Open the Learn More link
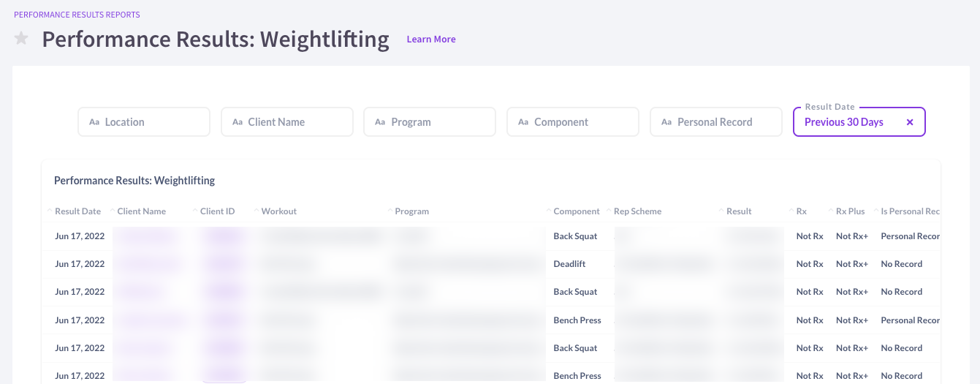 [431, 39]
